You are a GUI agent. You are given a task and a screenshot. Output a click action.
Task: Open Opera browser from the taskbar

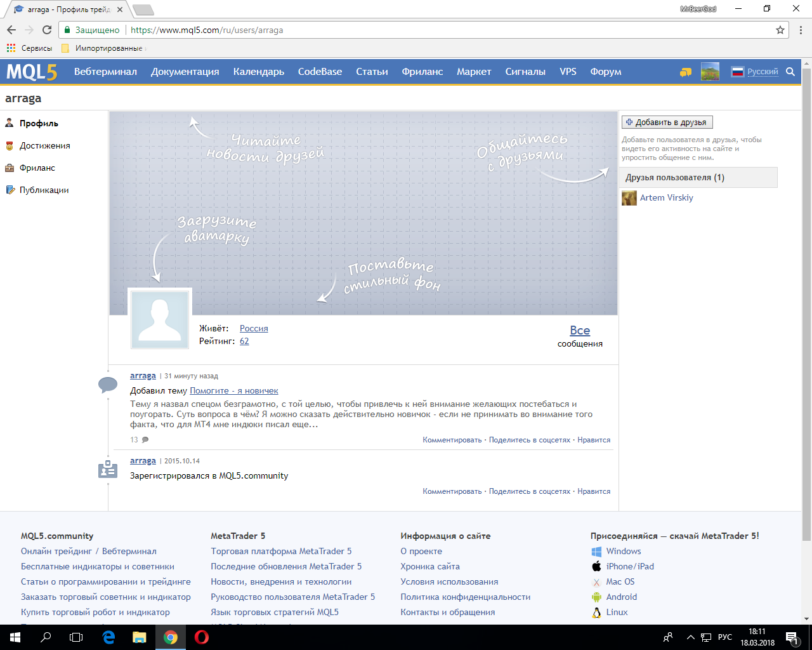202,637
